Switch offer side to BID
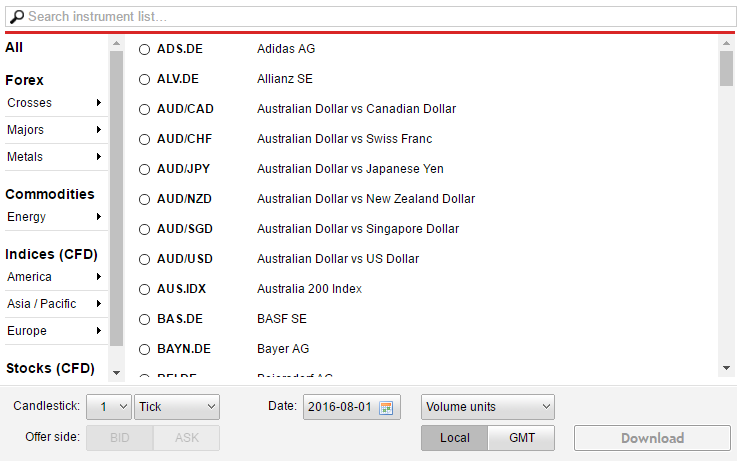The image size is (737, 461). pos(120,438)
